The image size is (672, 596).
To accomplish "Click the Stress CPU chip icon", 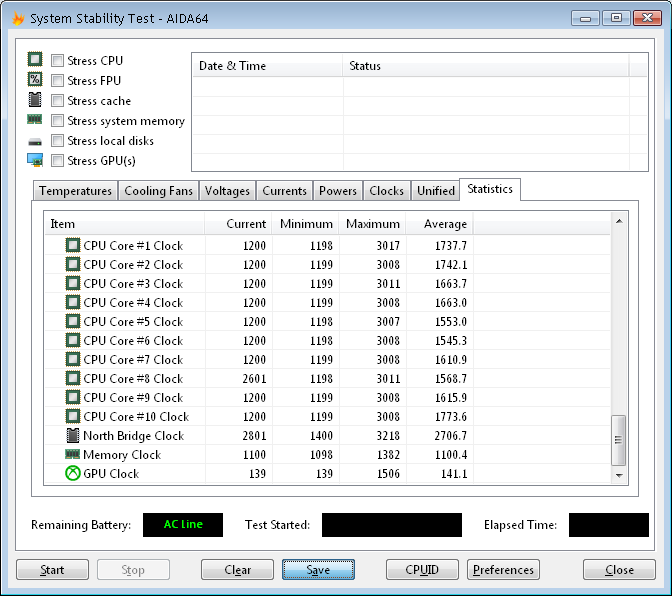I will point(35,59).
